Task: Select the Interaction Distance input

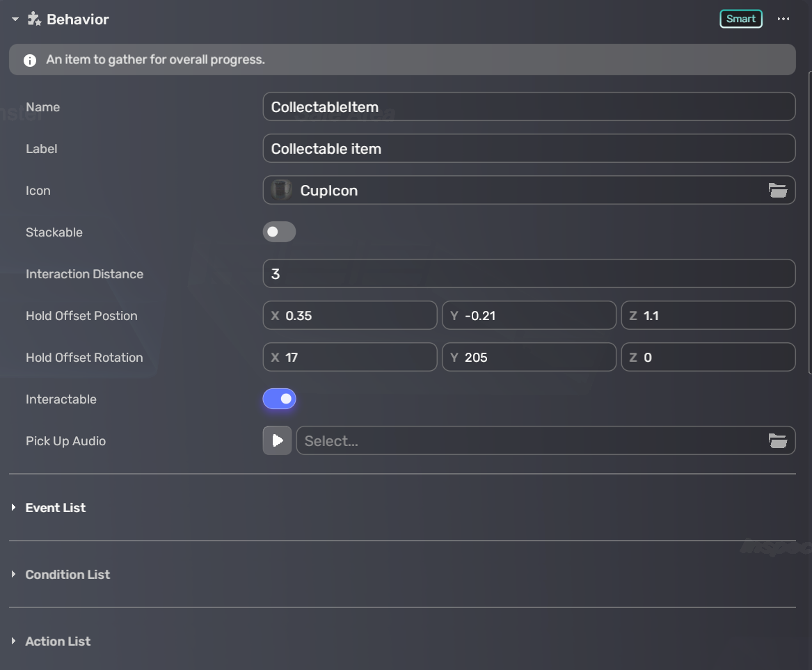Action: pyautogui.click(x=529, y=273)
